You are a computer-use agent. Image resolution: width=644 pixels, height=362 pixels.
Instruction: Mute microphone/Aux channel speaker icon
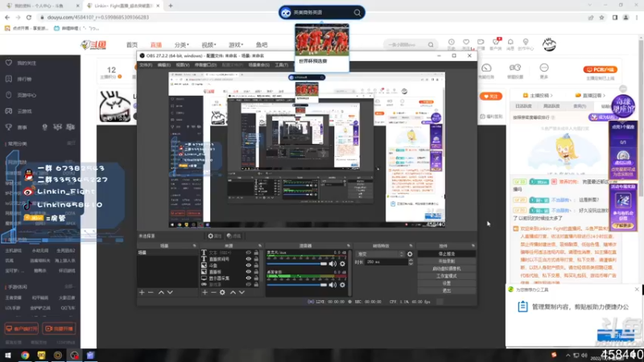(x=332, y=264)
